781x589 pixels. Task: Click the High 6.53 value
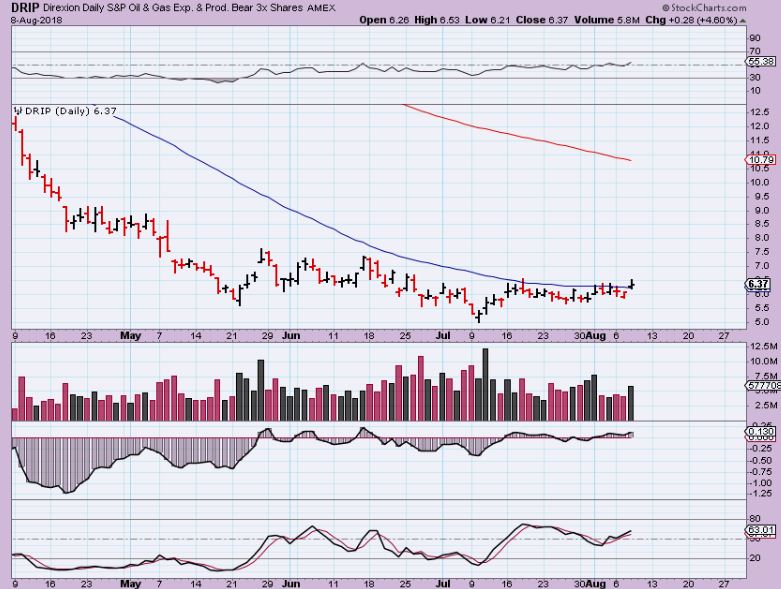point(437,20)
